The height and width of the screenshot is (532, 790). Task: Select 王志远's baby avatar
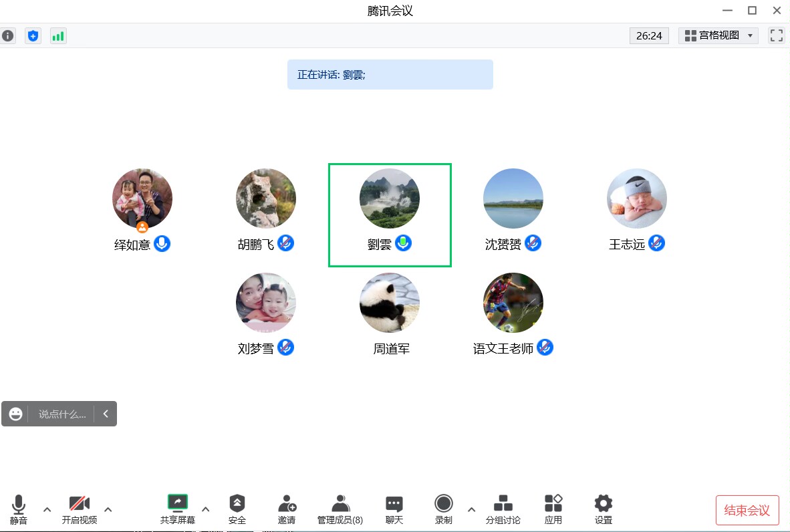point(637,198)
